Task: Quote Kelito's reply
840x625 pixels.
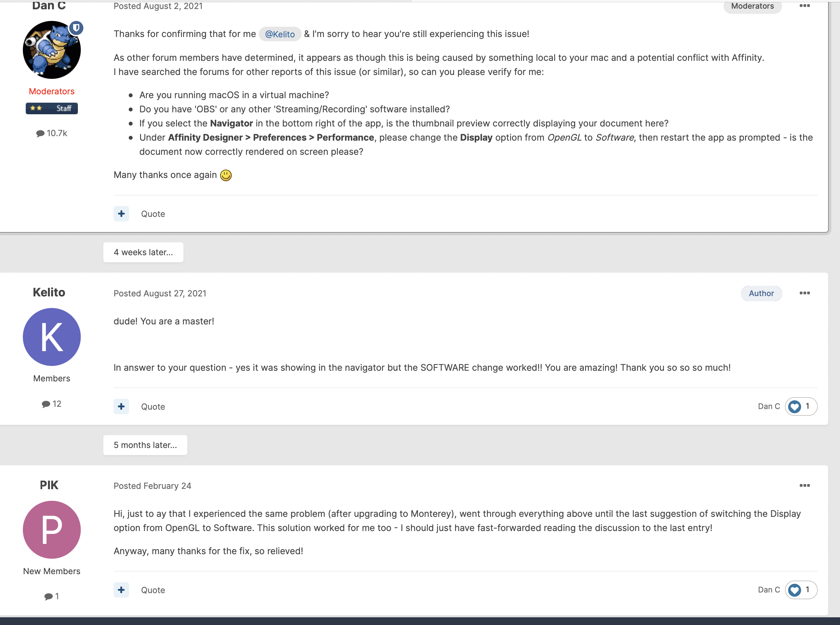Action: 153,406
